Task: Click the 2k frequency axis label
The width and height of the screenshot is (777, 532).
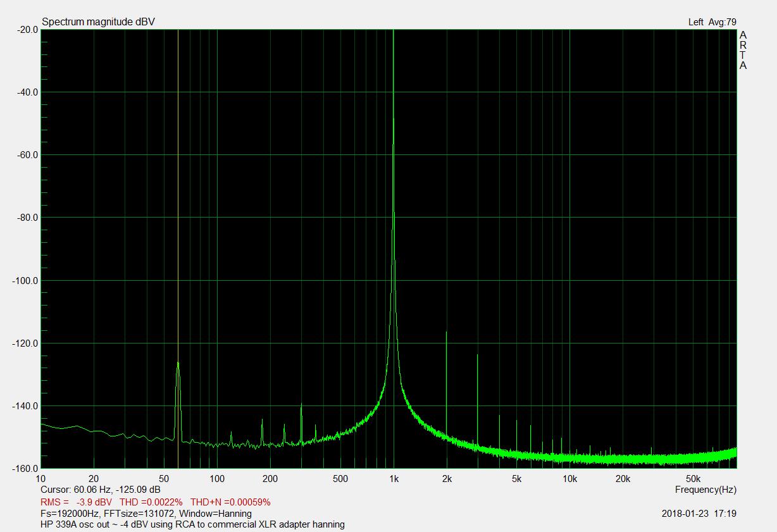Action: click(447, 478)
